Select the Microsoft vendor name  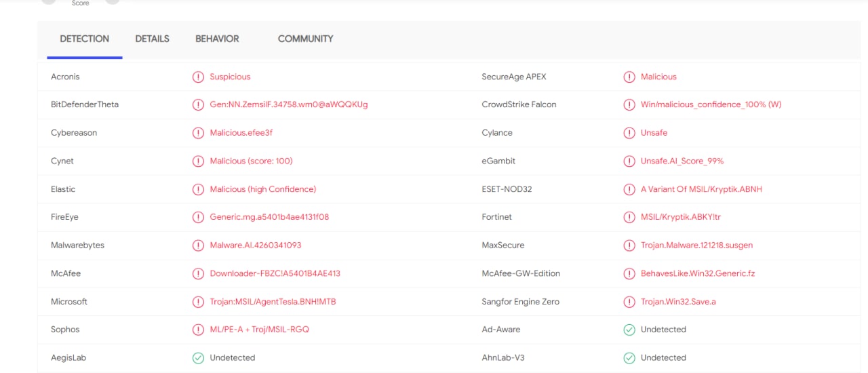[69, 302]
